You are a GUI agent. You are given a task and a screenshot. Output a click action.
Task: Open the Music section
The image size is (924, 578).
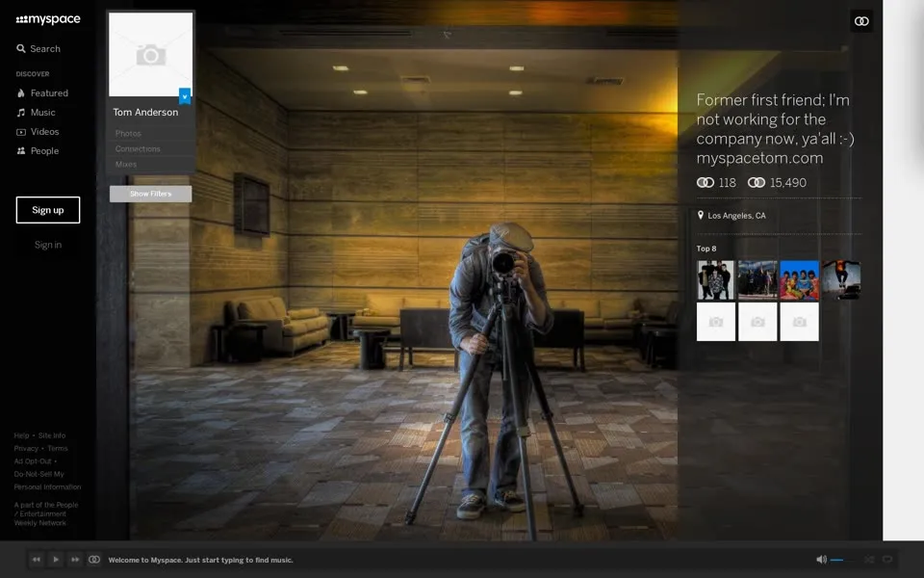pyautogui.click(x=36, y=113)
